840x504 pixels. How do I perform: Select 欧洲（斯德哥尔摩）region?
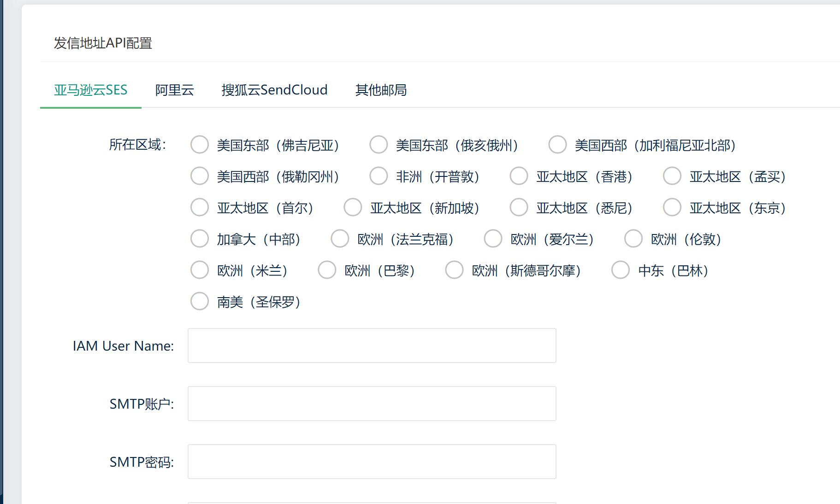pyautogui.click(x=454, y=270)
